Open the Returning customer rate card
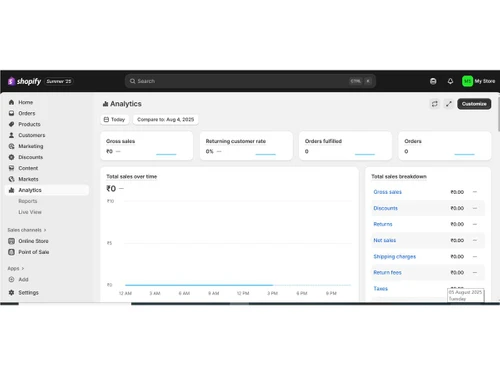The width and height of the screenshot is (500, 375). click(x=246, y=146)
